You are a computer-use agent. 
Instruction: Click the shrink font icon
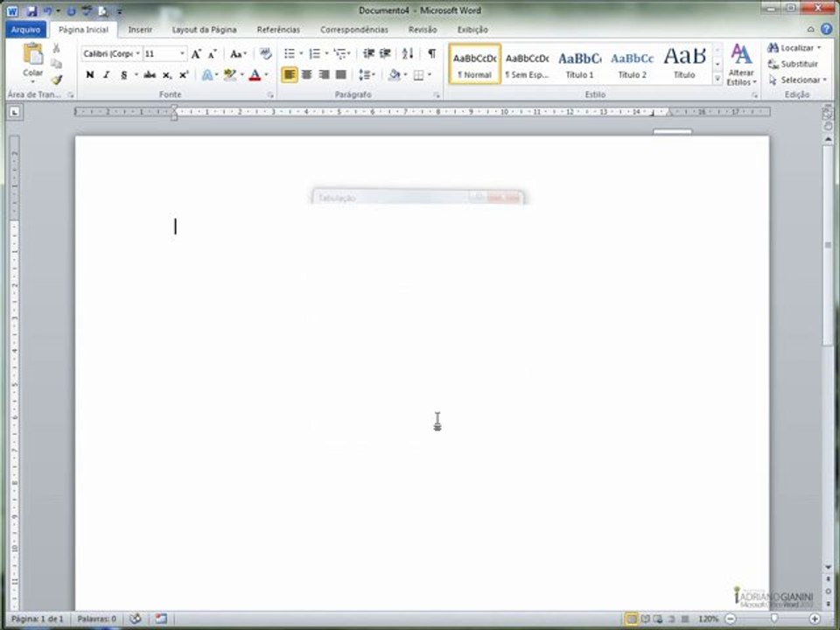click(212, 53)
